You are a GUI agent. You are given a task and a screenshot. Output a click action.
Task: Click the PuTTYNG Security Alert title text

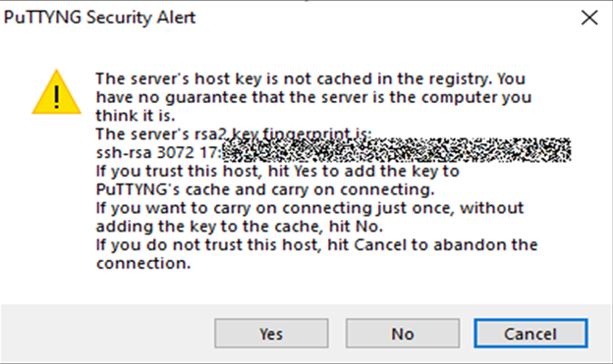(x=99, y=18)
